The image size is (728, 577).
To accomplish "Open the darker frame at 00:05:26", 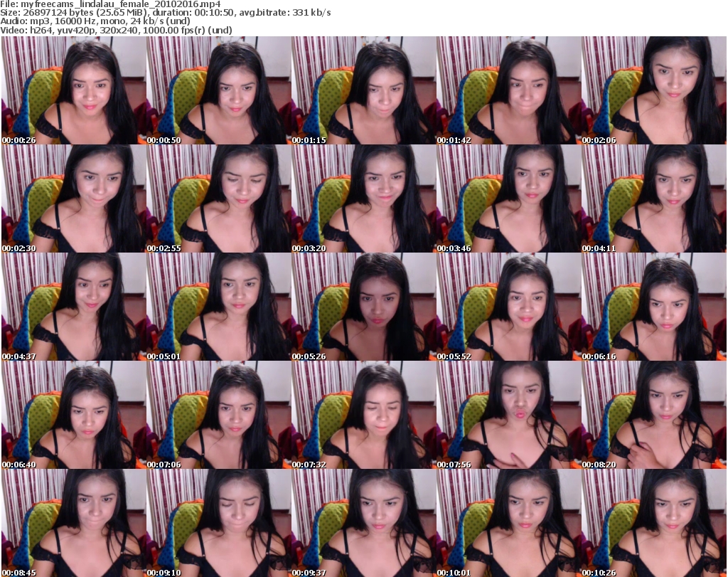I will [363, 307].
